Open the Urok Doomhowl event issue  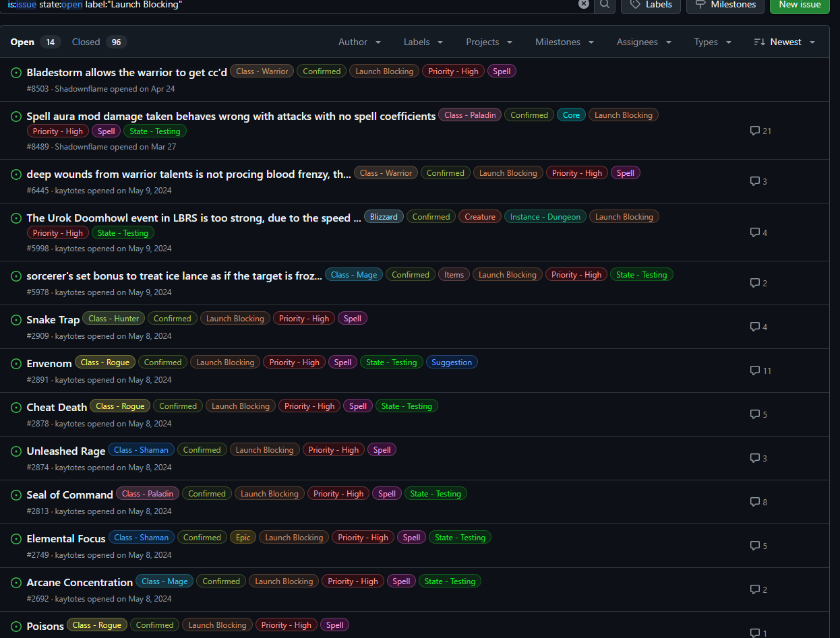[193, 218]
